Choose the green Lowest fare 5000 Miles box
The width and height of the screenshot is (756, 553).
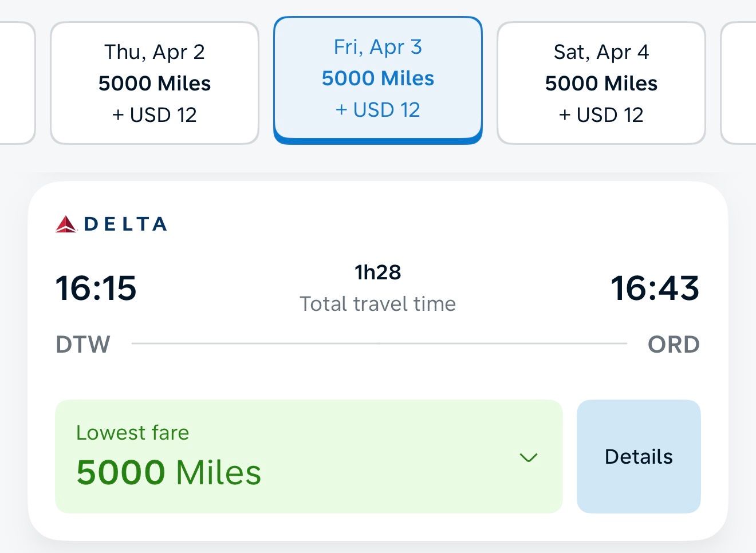pyautogui.click(x=286, y=456)
